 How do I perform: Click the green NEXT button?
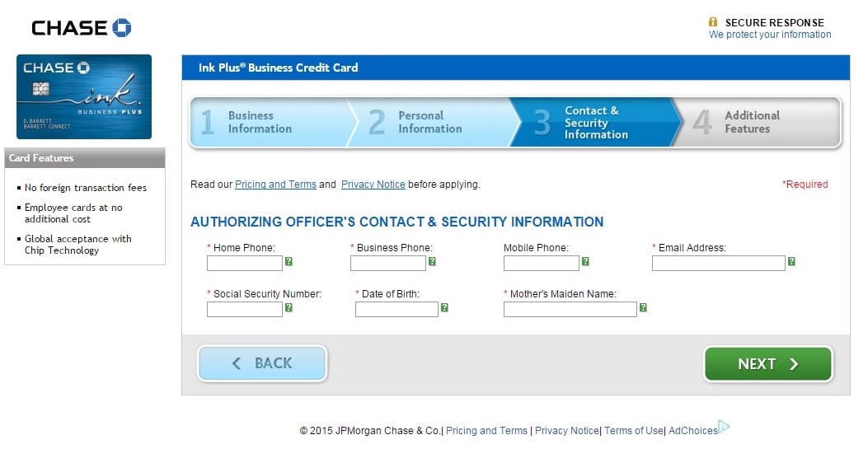(x=767, y=364)
